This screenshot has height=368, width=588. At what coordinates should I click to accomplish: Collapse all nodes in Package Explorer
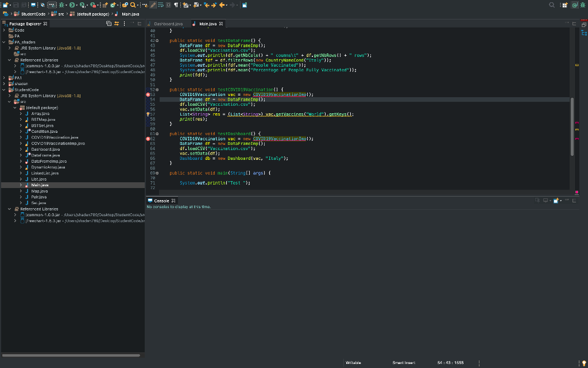coord(108,24)
